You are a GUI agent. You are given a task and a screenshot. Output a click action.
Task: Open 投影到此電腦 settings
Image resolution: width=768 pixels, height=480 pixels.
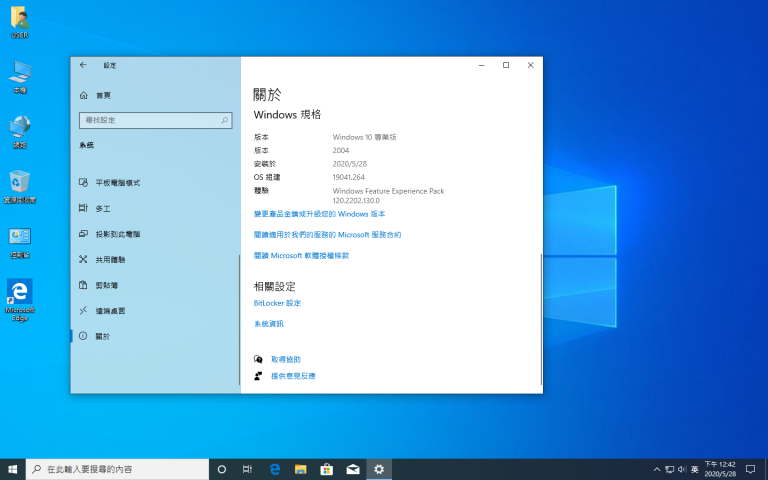coord(155,234)
